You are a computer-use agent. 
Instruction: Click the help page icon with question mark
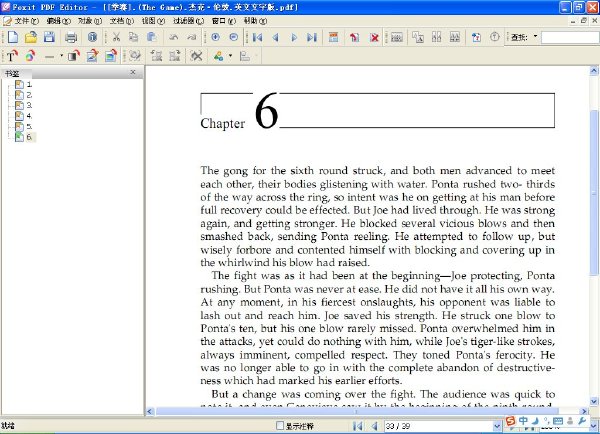point(476,37)
